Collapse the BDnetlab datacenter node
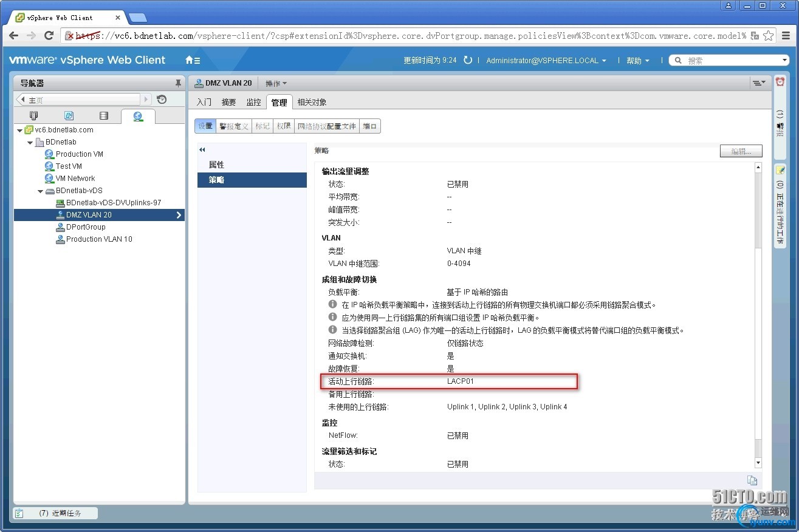Image resolution: width=799 pixels, height=532 pixels. (x=30, y=142)
